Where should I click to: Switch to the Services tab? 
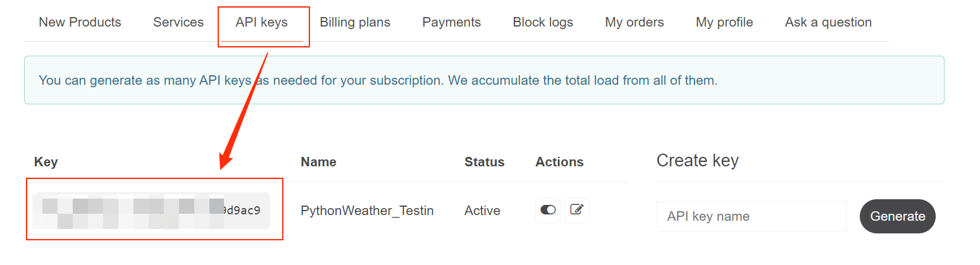coord(178,22)
